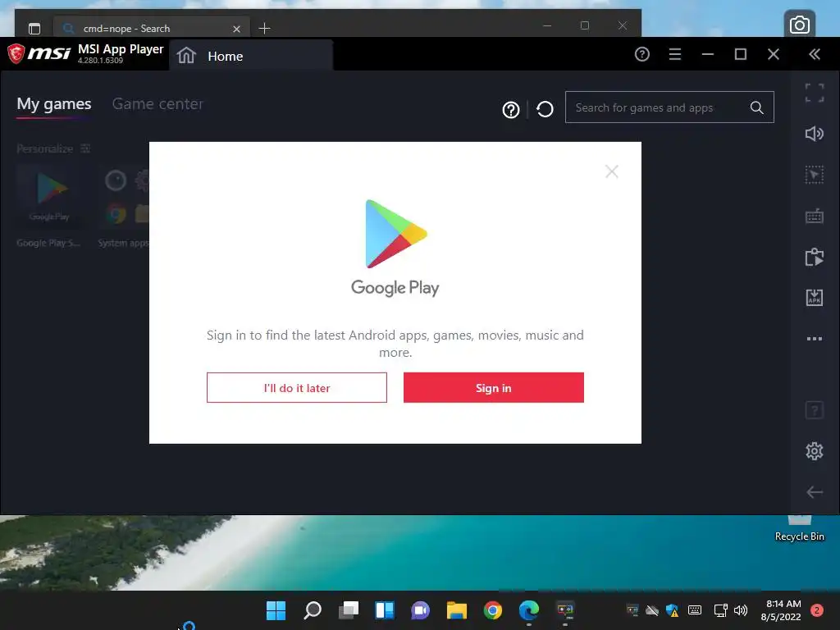The width and height of the screenshot is (840, 630).
Task: Open MSI App Player settings gear
Action: 815,451
